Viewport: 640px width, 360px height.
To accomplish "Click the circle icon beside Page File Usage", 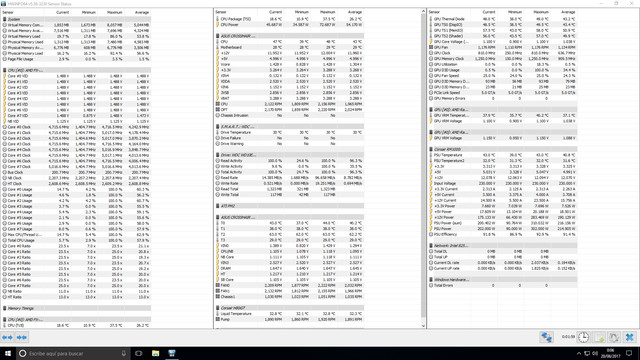I will point(5,59).
